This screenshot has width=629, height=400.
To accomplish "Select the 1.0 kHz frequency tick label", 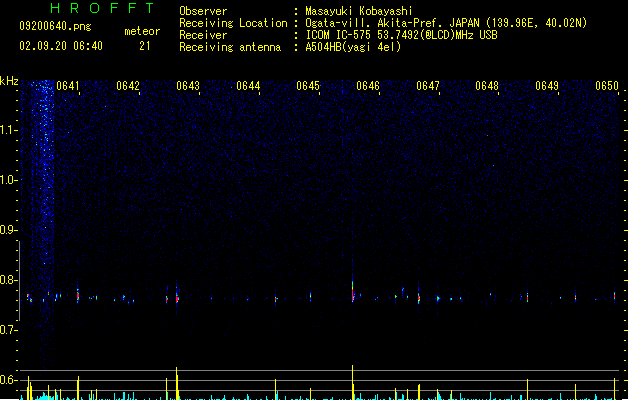I will (x=8, y=180).
